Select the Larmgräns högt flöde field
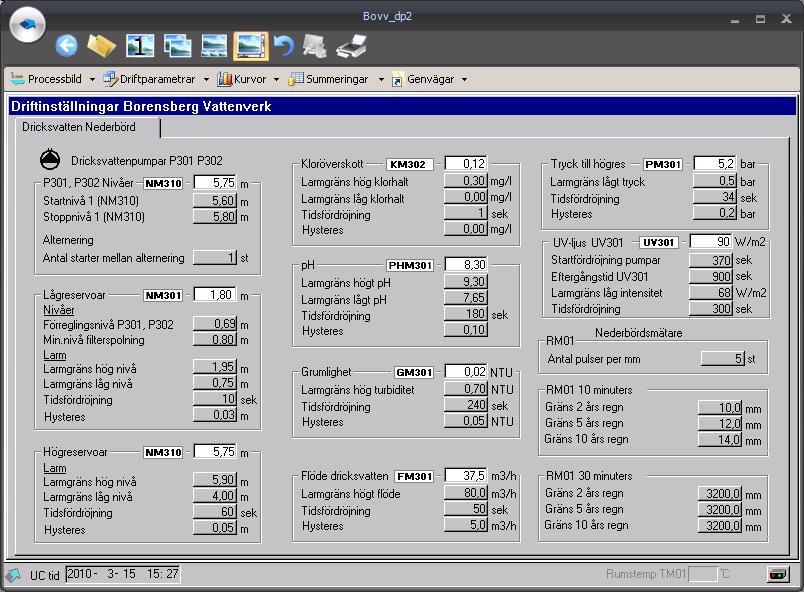 tap(465, 493)
